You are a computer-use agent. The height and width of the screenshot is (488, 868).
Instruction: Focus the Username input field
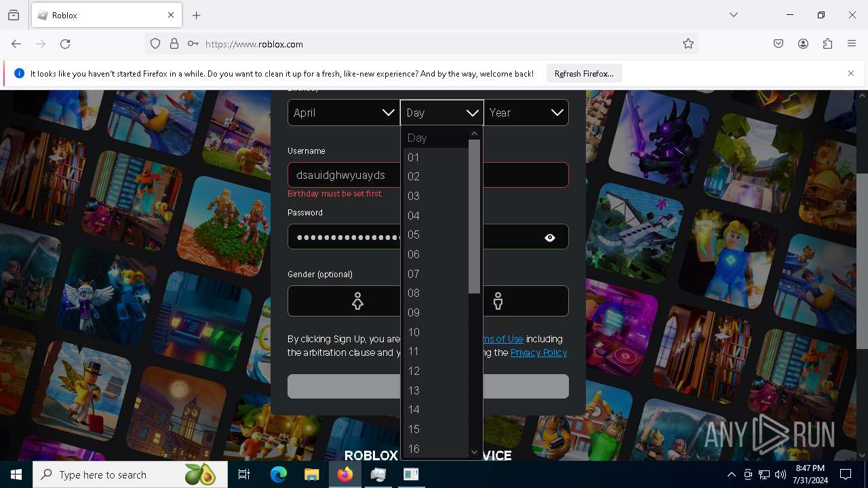428,175
